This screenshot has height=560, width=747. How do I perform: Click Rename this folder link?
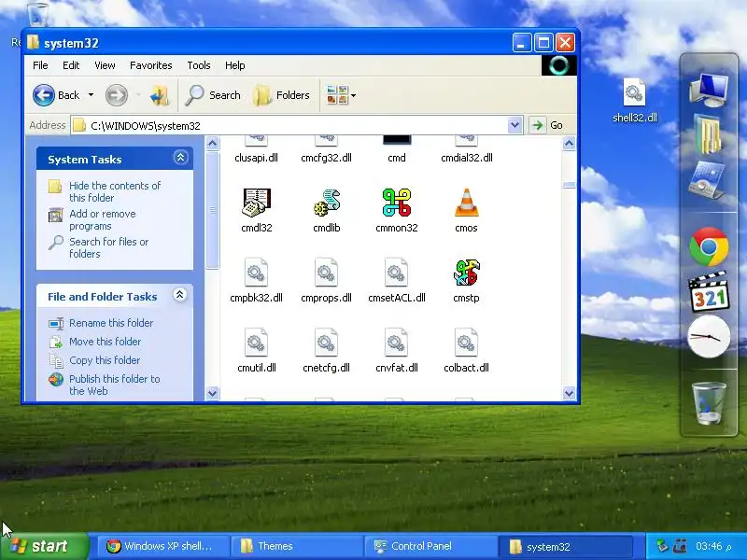point(111,323)
